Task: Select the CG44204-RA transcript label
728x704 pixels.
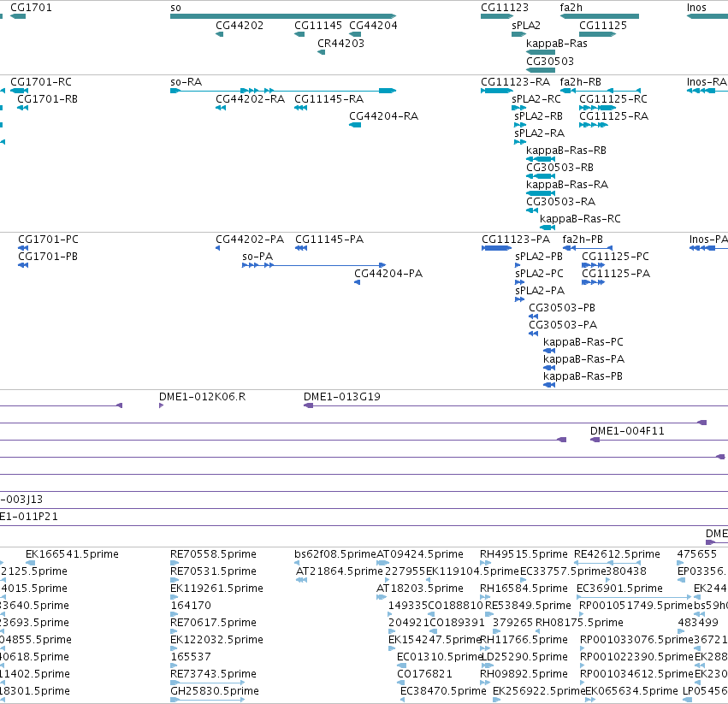Action: tap(383, 116)
